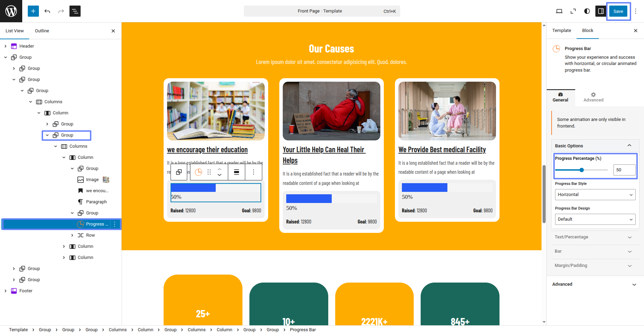644x334 pixels.
Task: Click the Progress Percentage slider
Action: (581, 170)
